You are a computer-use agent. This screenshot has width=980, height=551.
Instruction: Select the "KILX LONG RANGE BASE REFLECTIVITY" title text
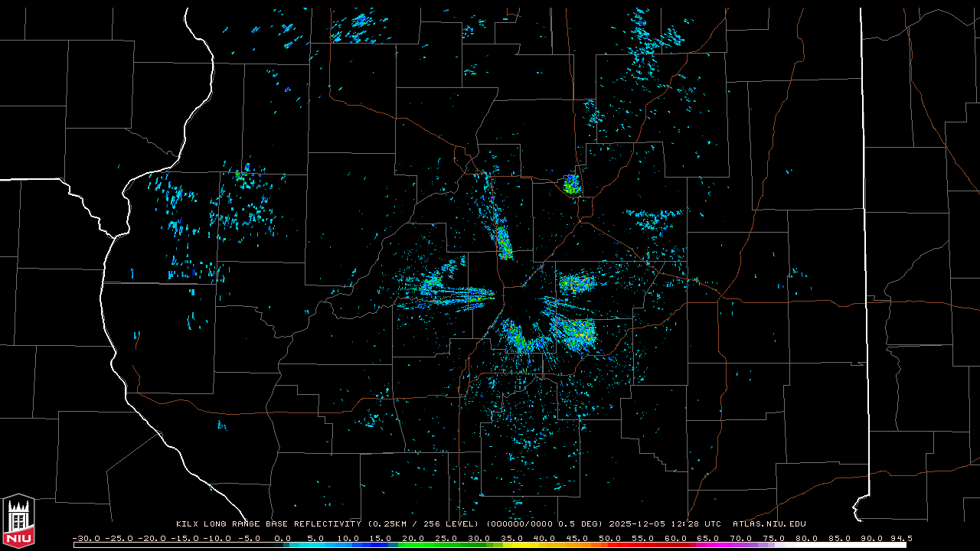pyautogui.click(x=268, y=524)
